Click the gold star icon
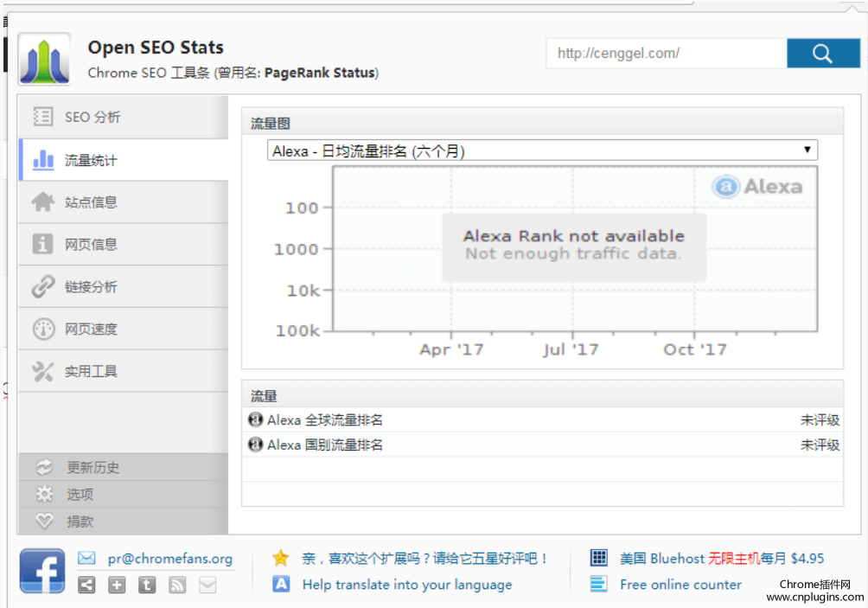Viewport: 868px width, 608px height. (281, 558)
